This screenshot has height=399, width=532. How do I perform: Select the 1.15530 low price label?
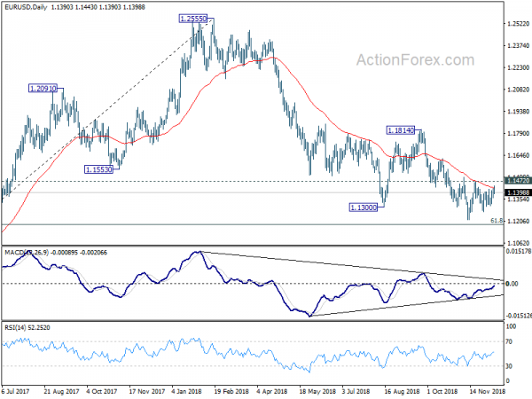(x=98, y=169)
